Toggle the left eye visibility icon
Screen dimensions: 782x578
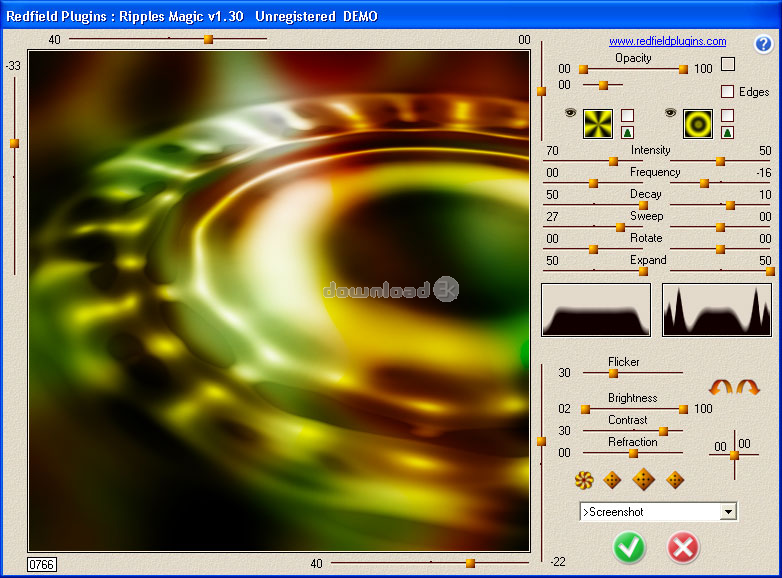point(570,114)
